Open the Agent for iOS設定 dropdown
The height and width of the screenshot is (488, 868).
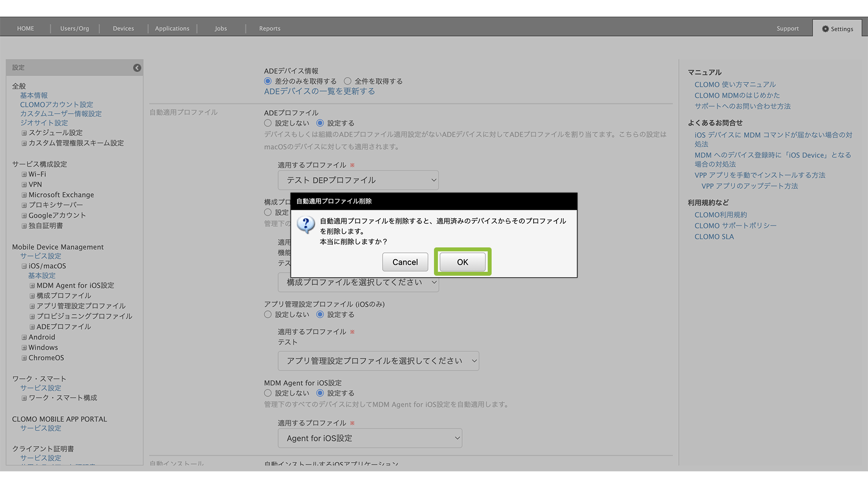click(x=370, y=438)
